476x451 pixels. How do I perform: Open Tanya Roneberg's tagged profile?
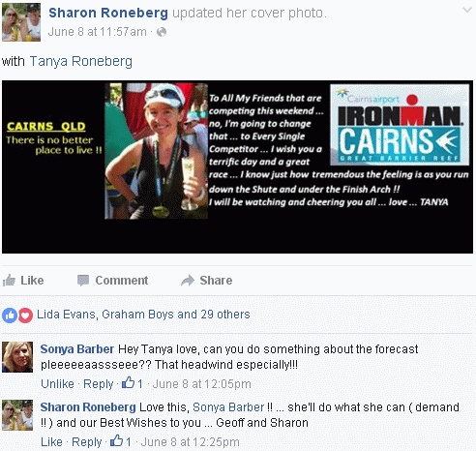[81, 61]
